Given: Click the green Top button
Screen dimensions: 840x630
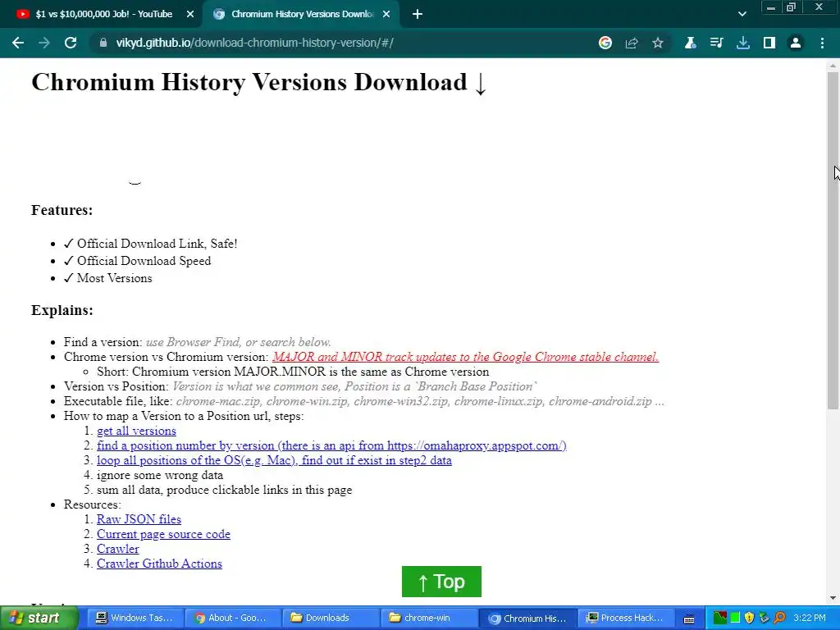Looking at the screenshot, I should click(441, 582).
